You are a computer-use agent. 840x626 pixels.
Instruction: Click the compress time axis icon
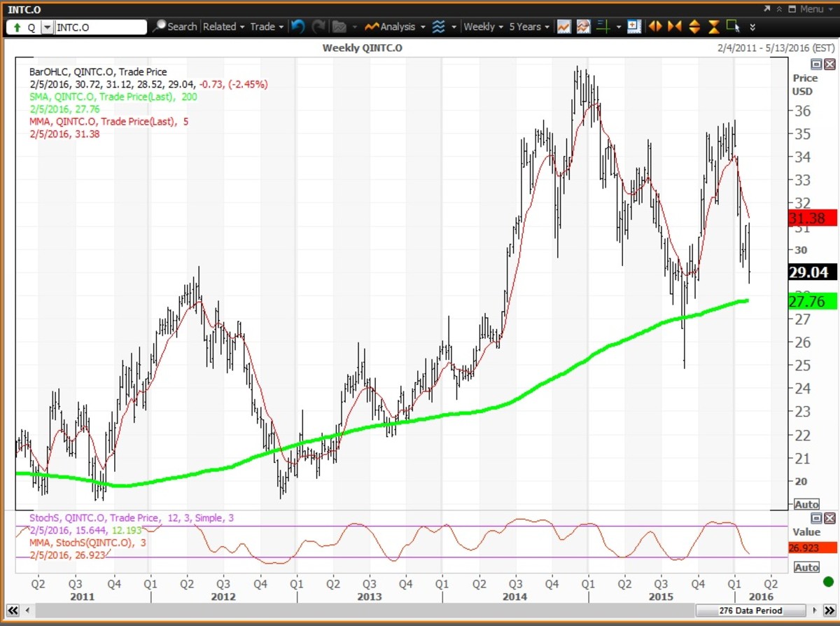(674, 27)
